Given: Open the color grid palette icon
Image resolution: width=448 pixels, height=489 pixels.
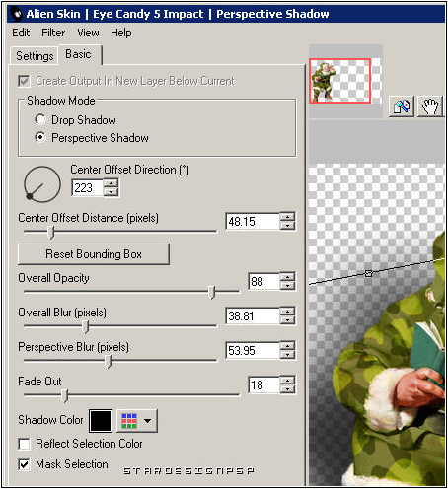Looking at the screenshot, I should coord(129,421).
